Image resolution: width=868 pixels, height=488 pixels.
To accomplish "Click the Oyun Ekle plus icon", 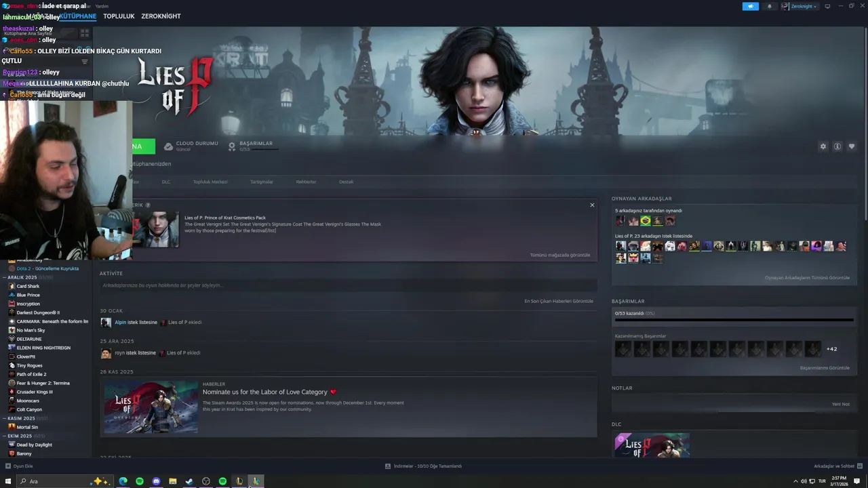I will [x=8, y=466].
